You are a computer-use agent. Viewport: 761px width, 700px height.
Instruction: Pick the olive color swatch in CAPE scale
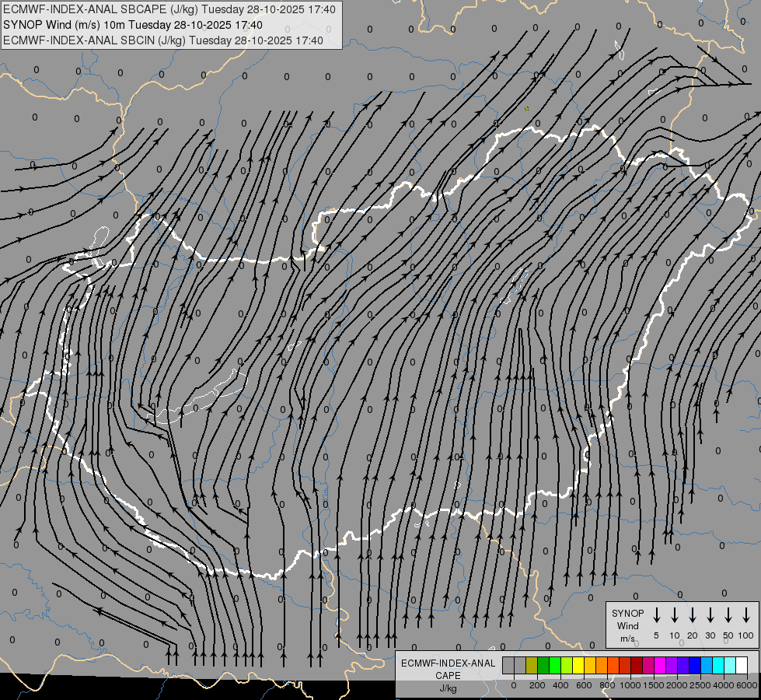click(532, 665)
